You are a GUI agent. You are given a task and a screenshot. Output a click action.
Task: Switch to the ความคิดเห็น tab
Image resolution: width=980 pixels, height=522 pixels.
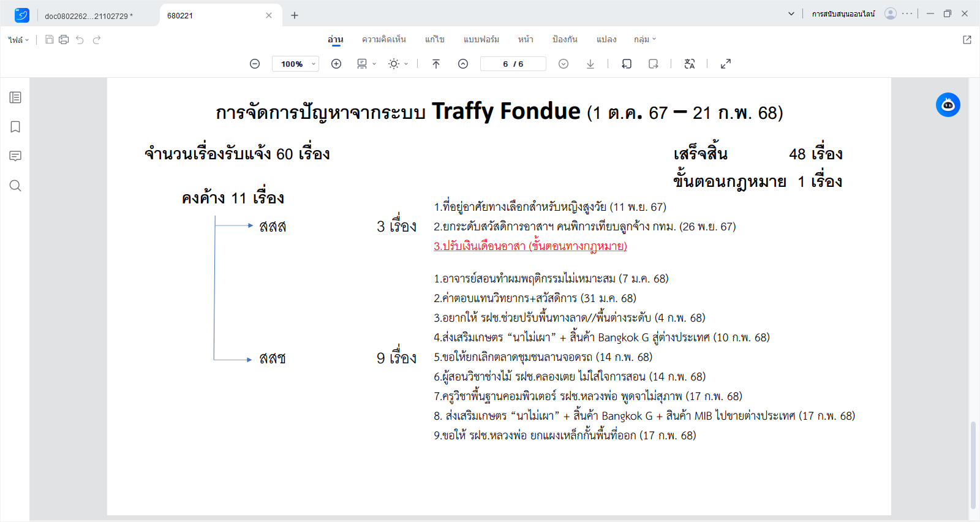[x=384, y=39]
